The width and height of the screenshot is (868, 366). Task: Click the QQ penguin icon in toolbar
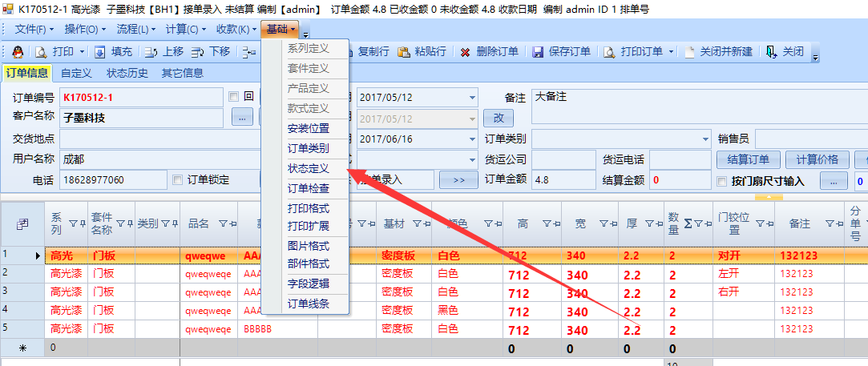point(18,52)
